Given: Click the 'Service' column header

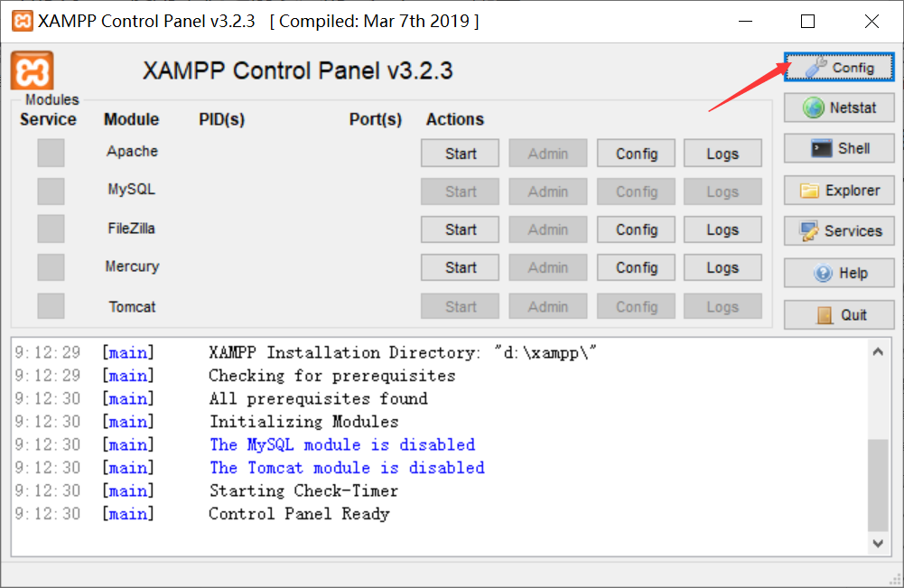Looking at the screenshot, I should pos(48,119).
